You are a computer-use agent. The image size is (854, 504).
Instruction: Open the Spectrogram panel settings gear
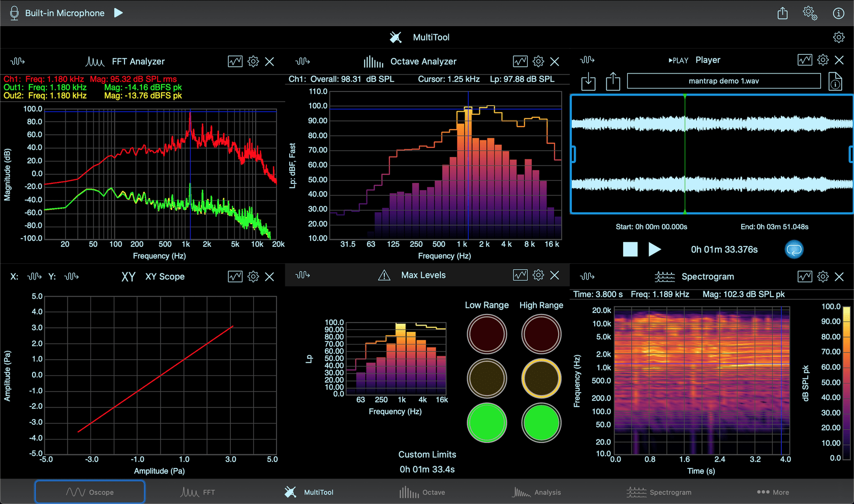coord(823,276)
